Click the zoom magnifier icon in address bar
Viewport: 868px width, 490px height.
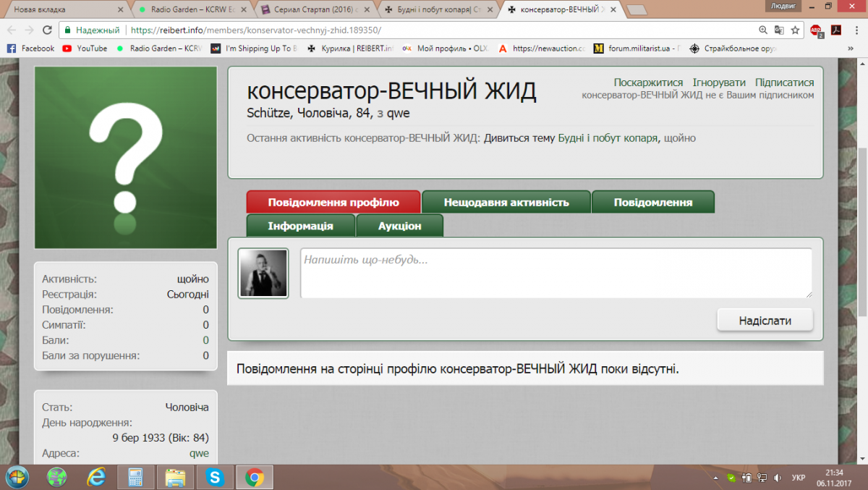click(x=763, y=30)
